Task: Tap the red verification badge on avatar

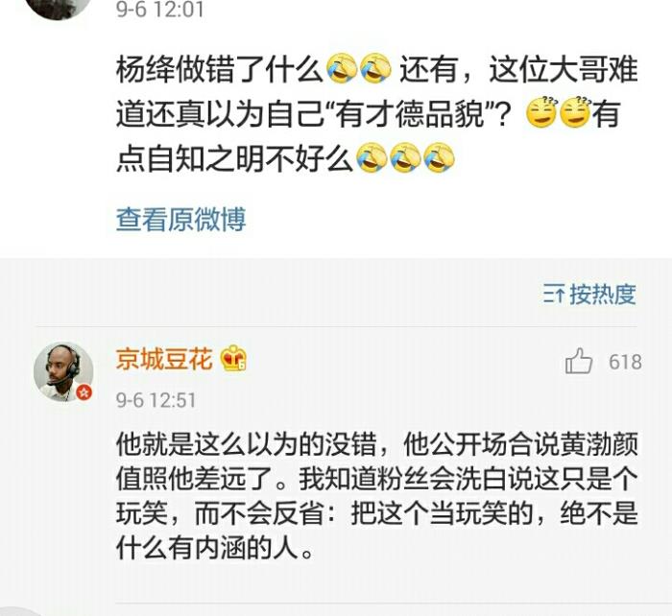Action: point(84,391)
